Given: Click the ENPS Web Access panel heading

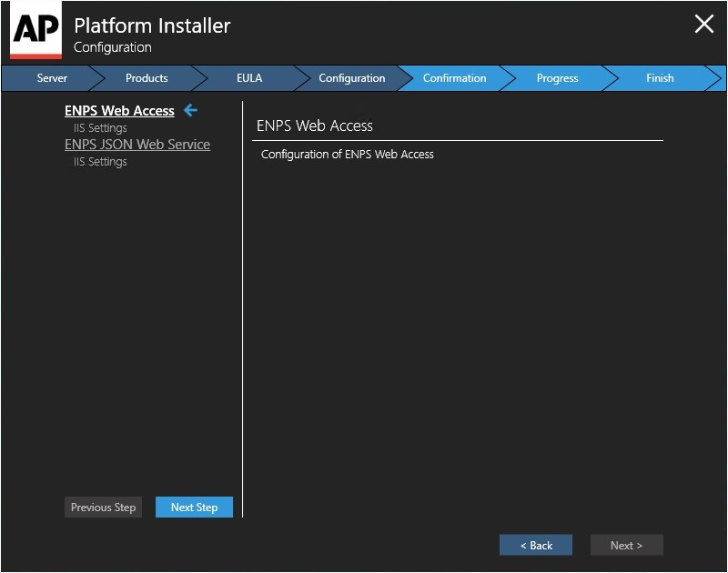Looking at the screenshot, I should (x=314, y=126).
